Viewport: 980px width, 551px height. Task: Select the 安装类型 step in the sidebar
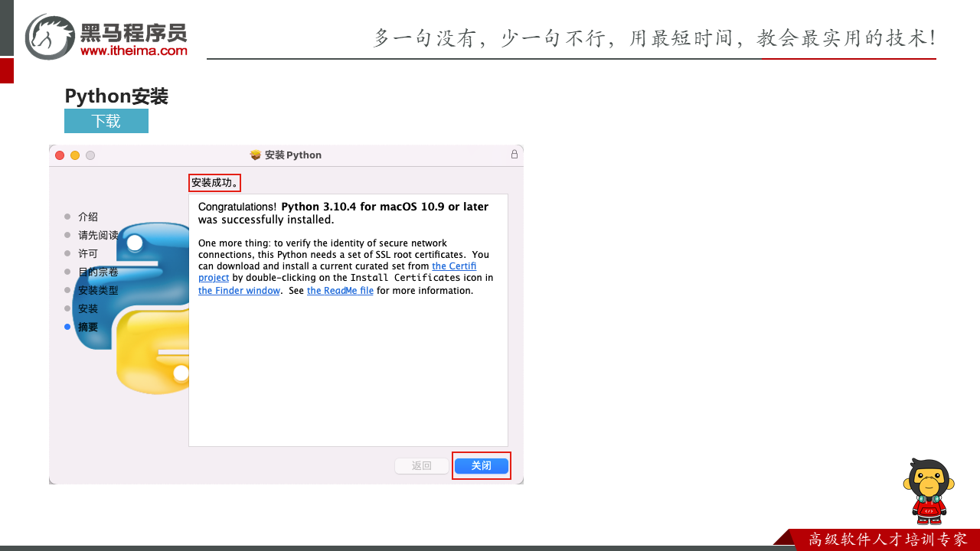click(98, 290)
